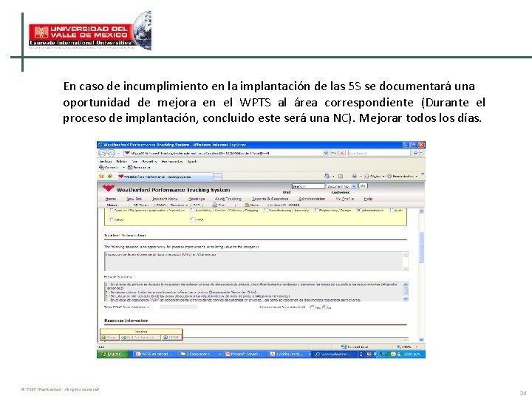Click the Live Search magnifier icon

coord(415,153)
